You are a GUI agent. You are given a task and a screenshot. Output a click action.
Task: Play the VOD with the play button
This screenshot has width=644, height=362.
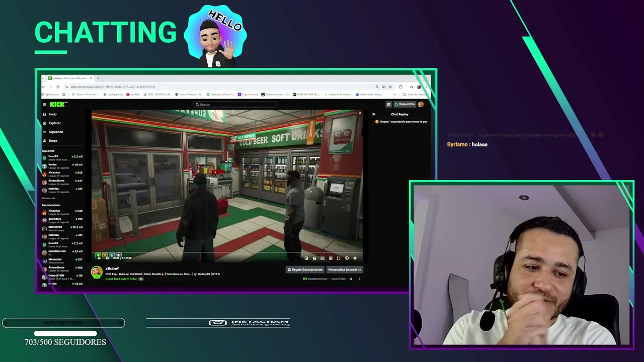point(98,258)
